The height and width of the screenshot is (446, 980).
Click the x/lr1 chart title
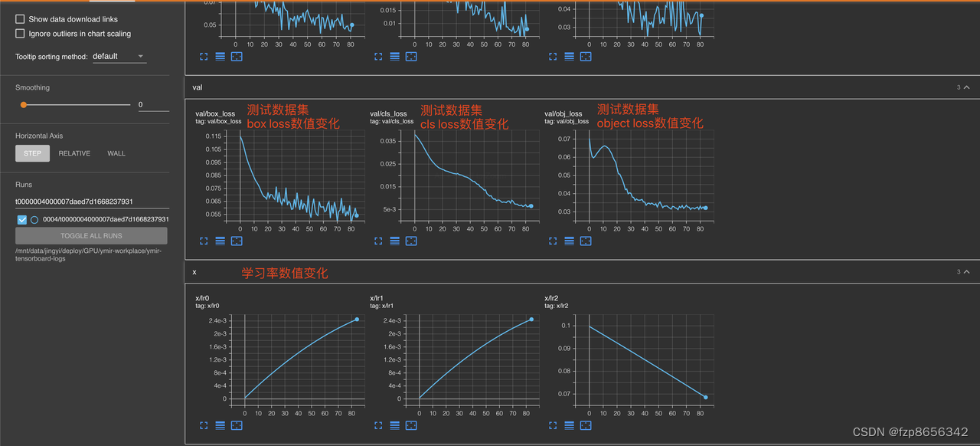click(x=377, y=298)
